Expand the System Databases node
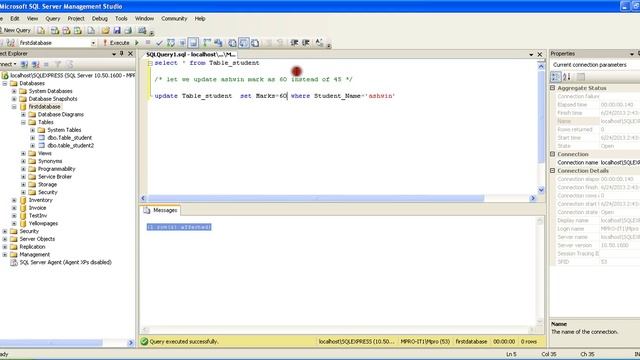Screen dimensions: 640x360 pos(14,91)
